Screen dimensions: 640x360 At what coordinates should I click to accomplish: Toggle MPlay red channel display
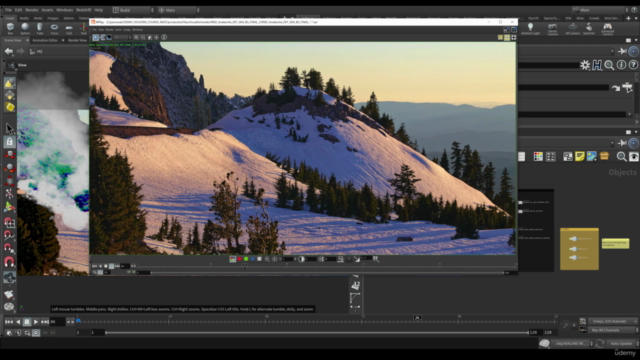pyautogui.click(x=240, y=259)
